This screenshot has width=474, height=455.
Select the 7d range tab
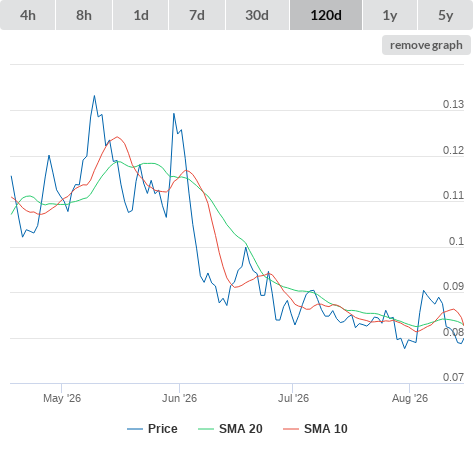pos(197,15)
